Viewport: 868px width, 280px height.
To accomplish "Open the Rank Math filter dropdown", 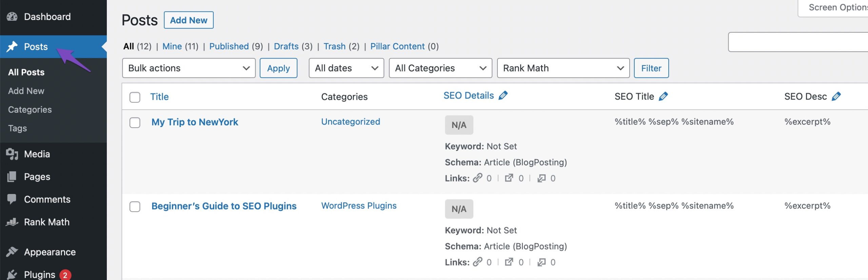I will tap(563, 68).
